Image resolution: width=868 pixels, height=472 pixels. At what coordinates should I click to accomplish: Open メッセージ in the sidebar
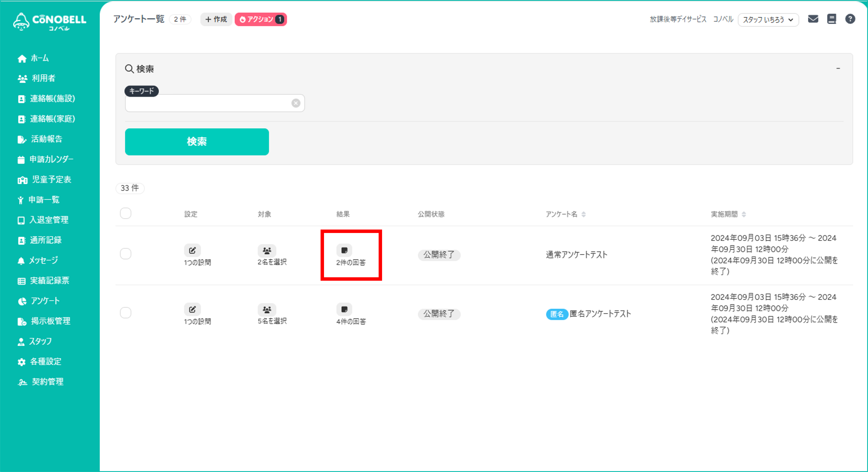pyautogui.click(x=38, y=260)
